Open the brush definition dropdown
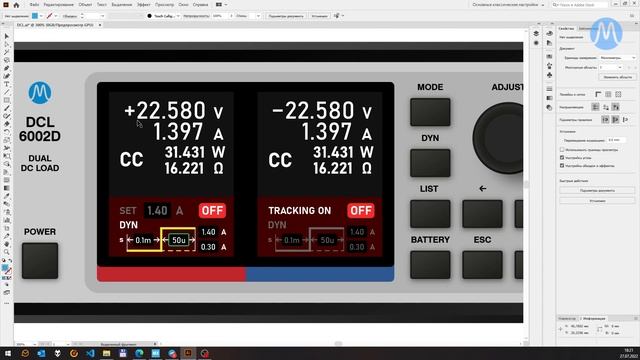The image size is (640, 360). pyautogui.click(x=178, y=16)
